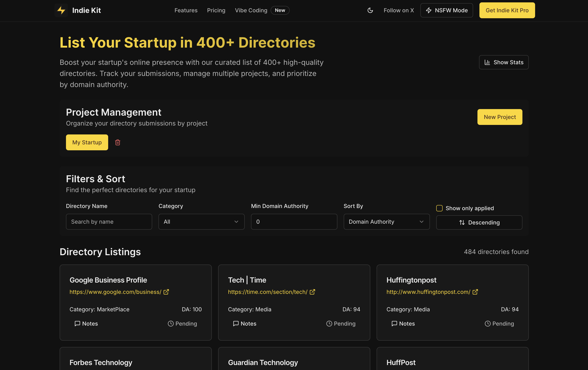
Task: Click 'DA: 94' on Huffingtonpost card
Action: [x=510, y=309]
